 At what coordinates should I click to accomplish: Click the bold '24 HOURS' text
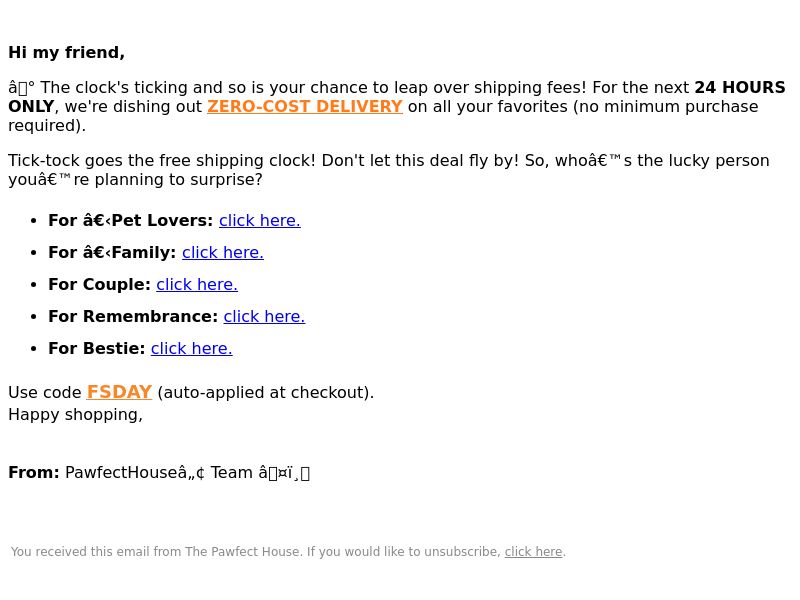coord(740,87)
